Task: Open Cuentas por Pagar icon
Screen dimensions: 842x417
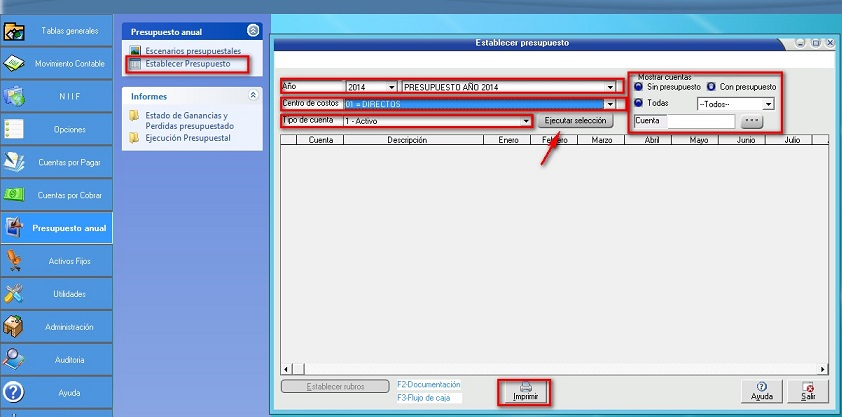Action: 15,162
